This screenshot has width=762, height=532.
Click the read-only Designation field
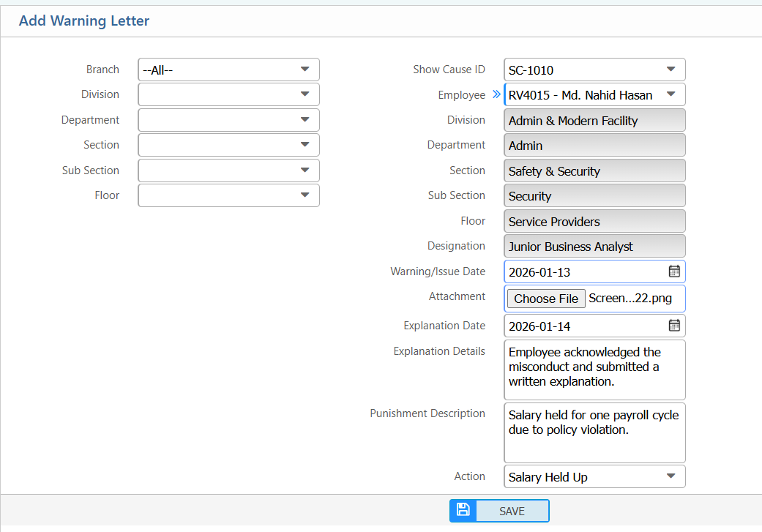tap(594, 247)
